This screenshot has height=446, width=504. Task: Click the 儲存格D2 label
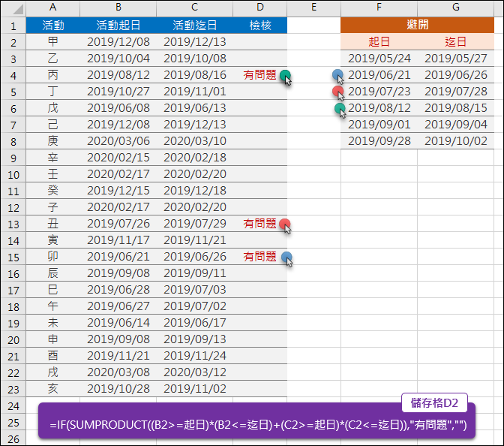(x=434, y=402)
